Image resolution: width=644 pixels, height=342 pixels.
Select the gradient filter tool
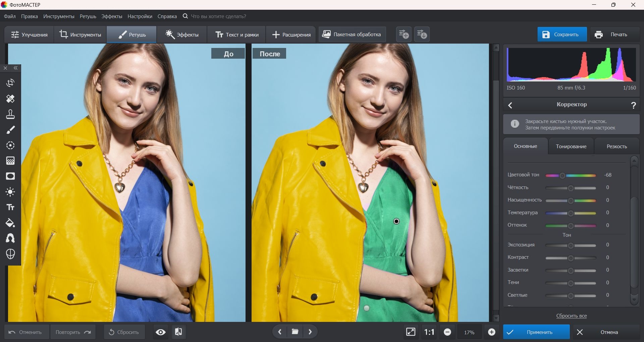coord(10,161)
